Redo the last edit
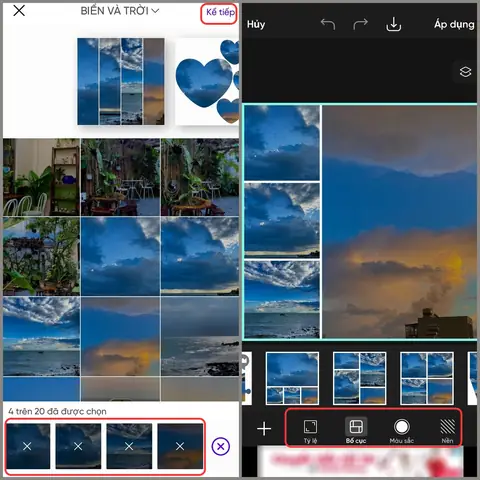 pyautogui.click(x=360, y=24)
